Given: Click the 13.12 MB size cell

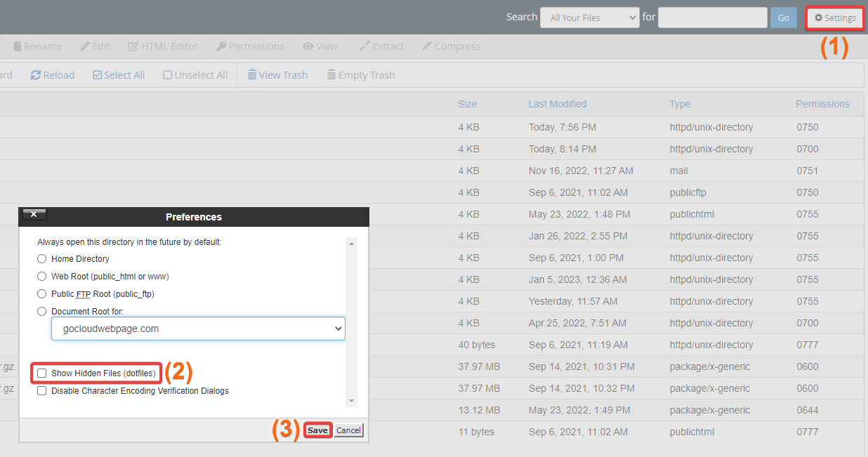Looking at the screenshot, I should [479, 410].
